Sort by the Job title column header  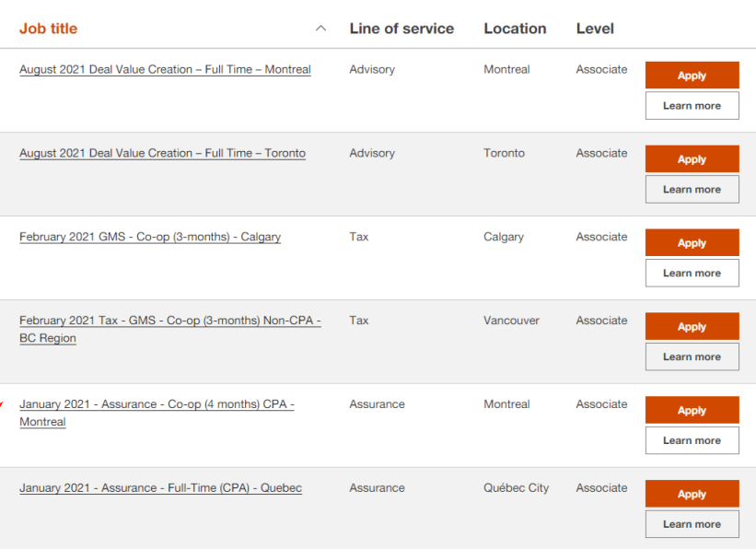click(49, 29)
